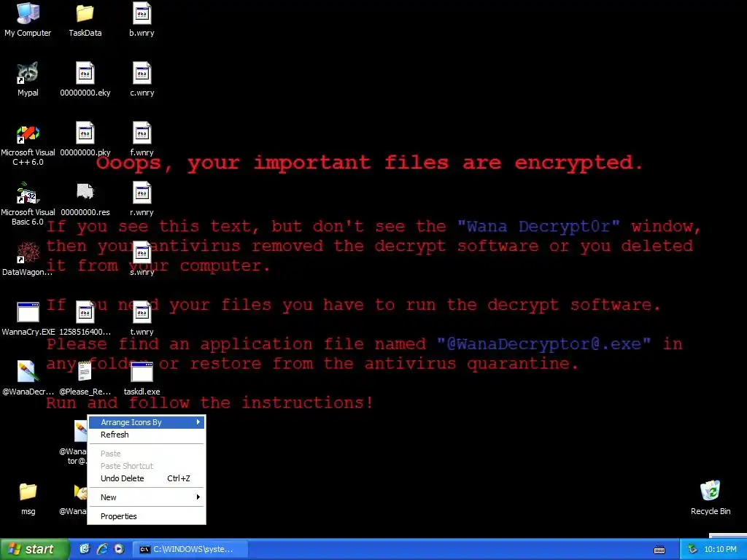Screen dimensions: 747x560
Task: Switch to the C:\WINDOWS\syste... taskbar window
Action: pyautogui.click(x=190, y=550)
